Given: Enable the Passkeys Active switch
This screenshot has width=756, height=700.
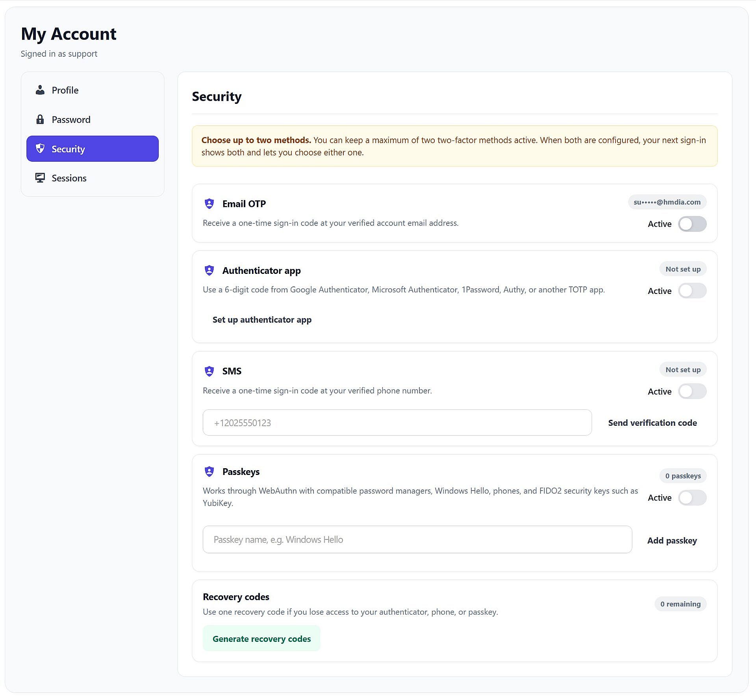Looking at the screenshot, I should [x=692, y=498].
